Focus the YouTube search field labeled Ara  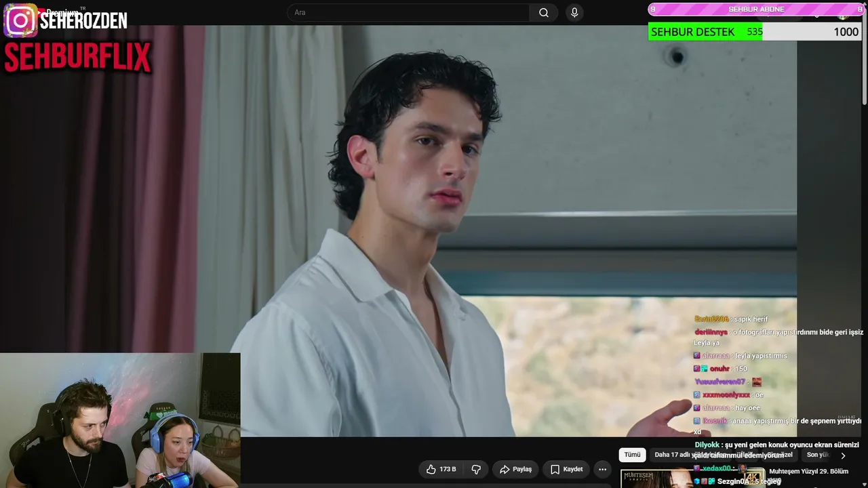pos(408,12)
